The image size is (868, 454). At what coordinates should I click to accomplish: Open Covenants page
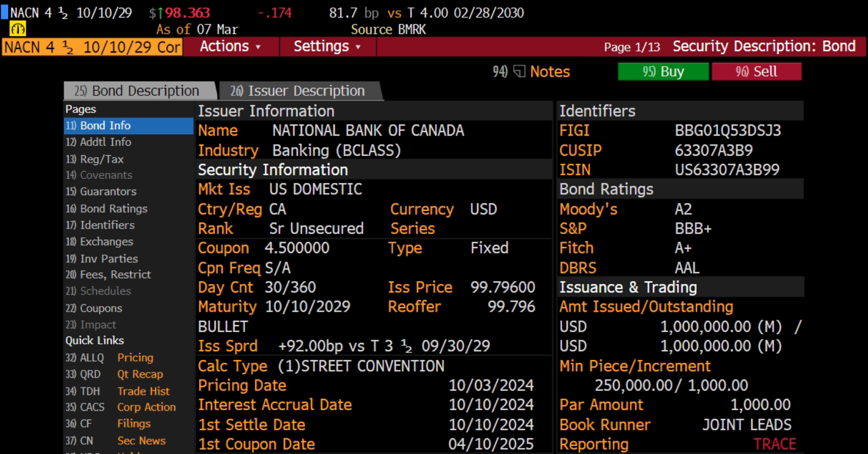99,175
